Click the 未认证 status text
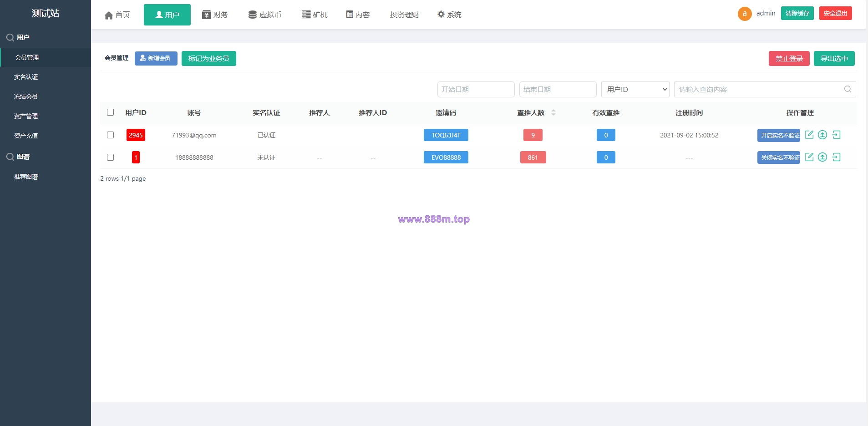Screen dimensions: 868x426 [267, 157]
